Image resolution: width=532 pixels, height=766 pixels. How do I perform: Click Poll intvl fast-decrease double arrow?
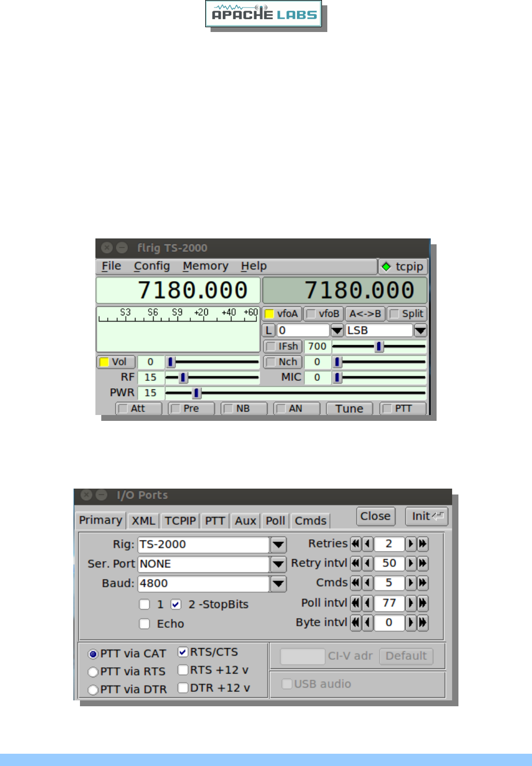pos(356,603)
